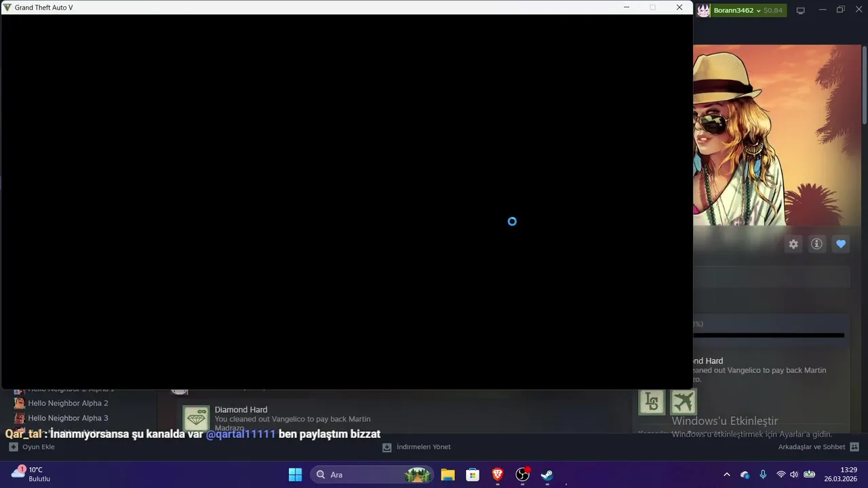Open Microsoft Store from the taskbar
The height and width of the screenshot is (488, 868).
pos(473,474)
